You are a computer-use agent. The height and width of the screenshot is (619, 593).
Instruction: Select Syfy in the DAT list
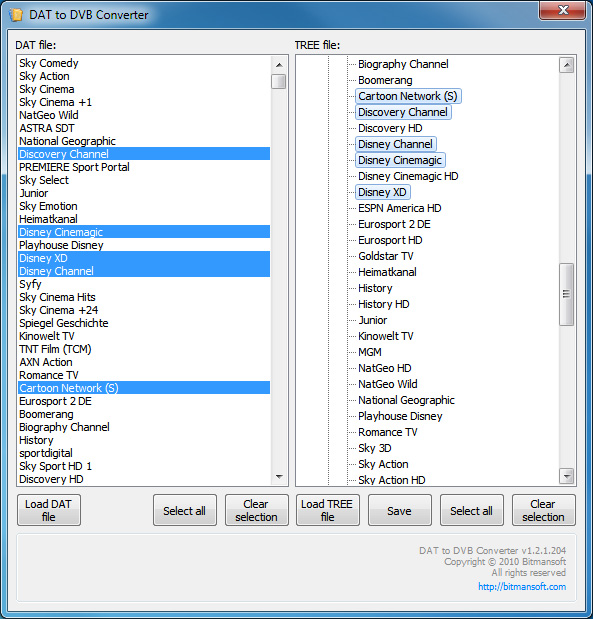pos(144,284)
